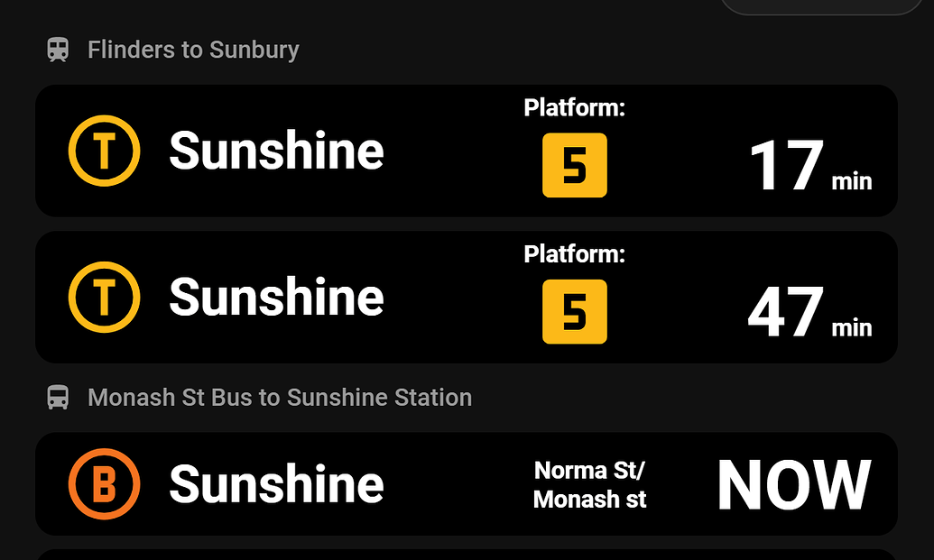The width and height of the screenshot is (934, 560).
Task: Click the Norma St/Monash st stop text
Action: (x=589, y=484)
